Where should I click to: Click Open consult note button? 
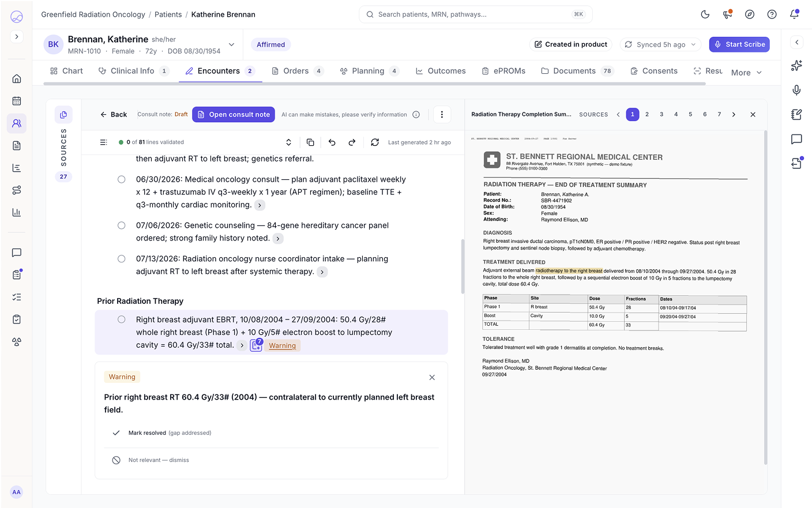(234, 115)
